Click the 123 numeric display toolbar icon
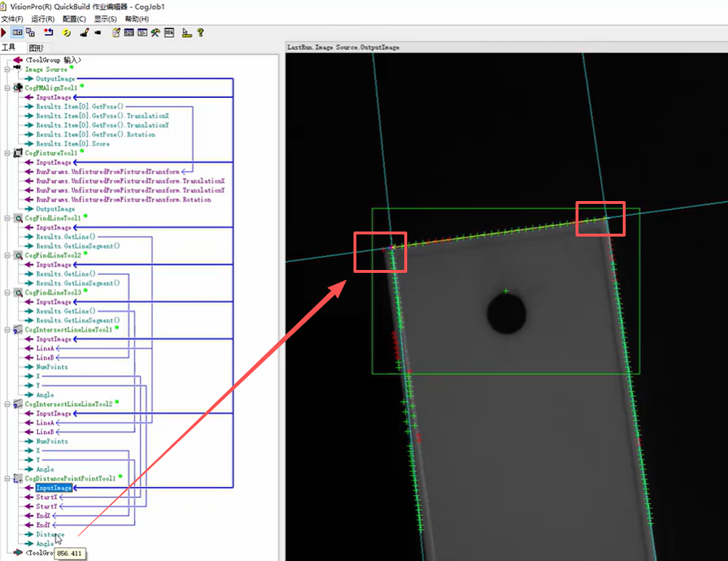Image resolution: width=728 pixels, height=561 pixels. [129, 33]
